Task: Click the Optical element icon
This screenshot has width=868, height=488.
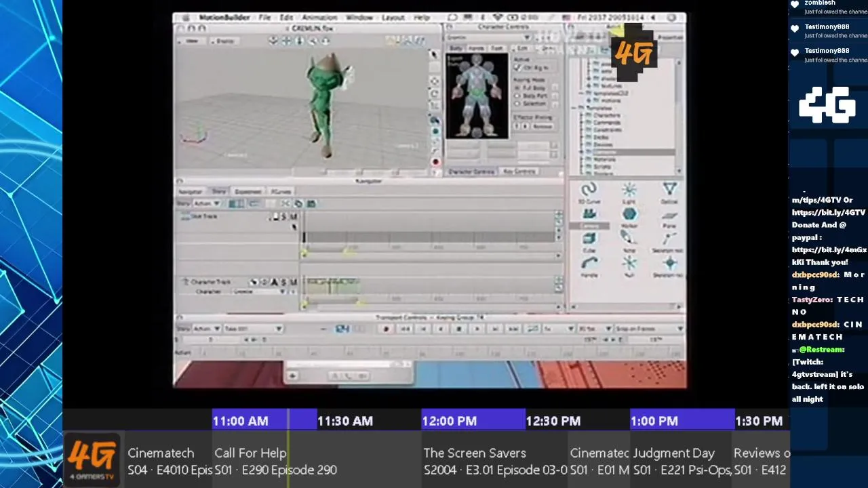Action: click(670, 190)
